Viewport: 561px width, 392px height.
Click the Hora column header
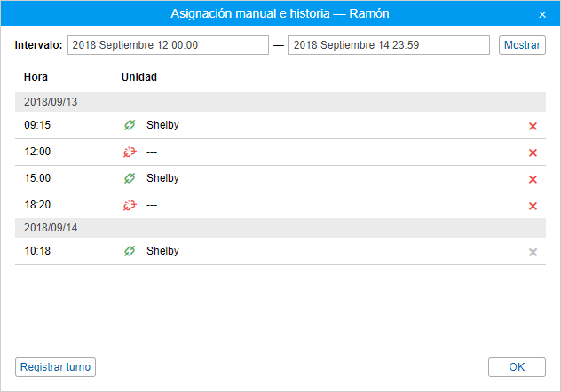click(36, 77)
